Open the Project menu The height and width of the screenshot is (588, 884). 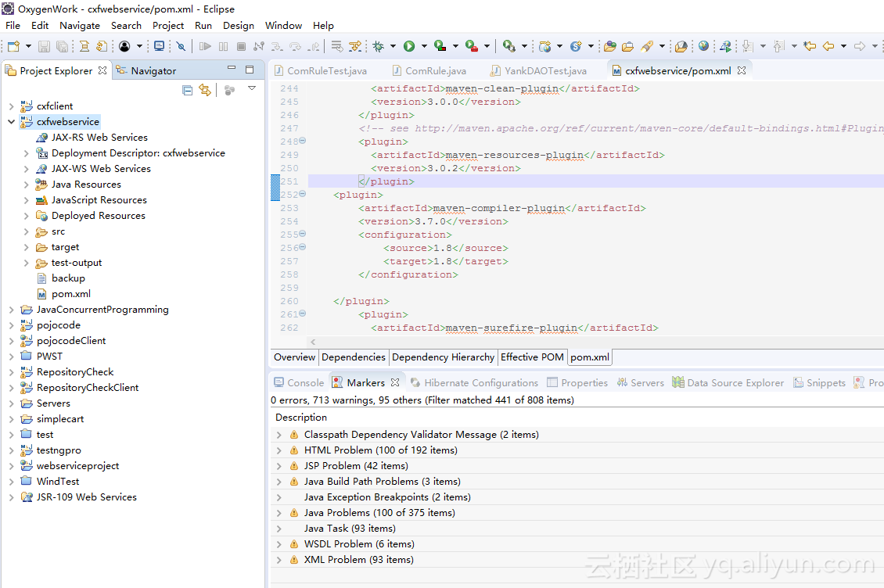168,25
